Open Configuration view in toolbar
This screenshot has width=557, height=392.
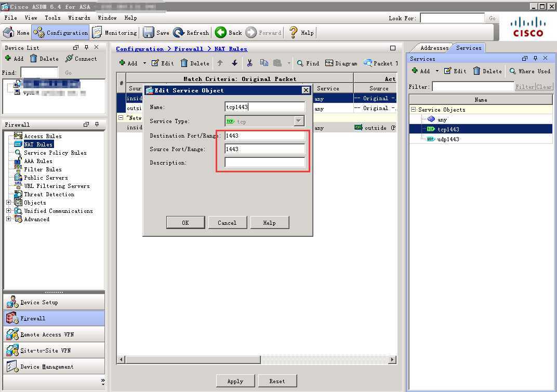(60, 33)
